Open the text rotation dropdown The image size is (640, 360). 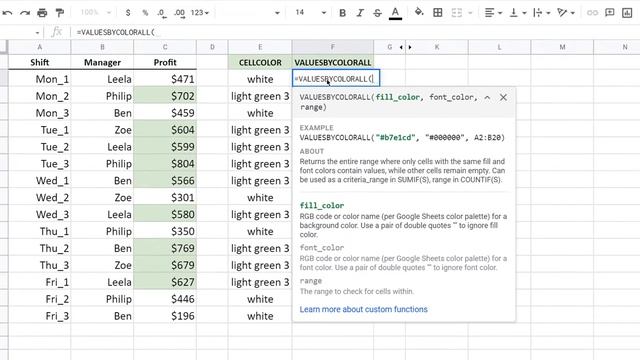[566, 13]
